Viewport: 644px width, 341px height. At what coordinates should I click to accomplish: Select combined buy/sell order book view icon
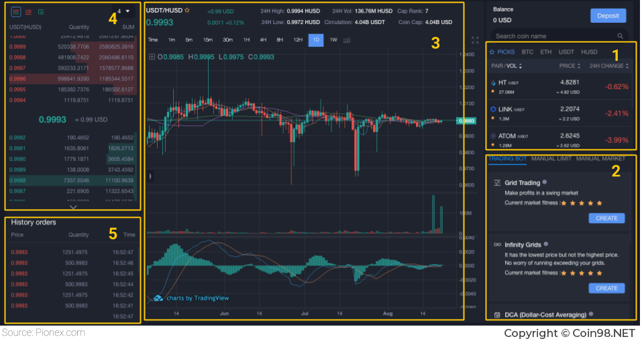point(16,12)
